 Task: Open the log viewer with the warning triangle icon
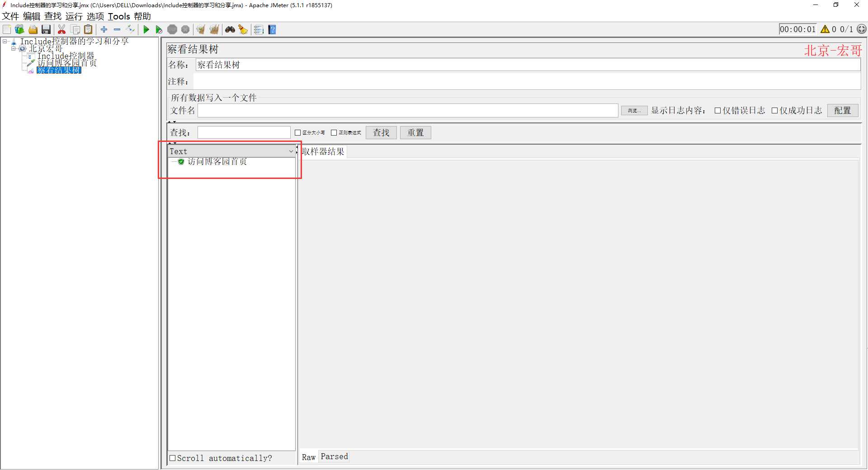825,29
